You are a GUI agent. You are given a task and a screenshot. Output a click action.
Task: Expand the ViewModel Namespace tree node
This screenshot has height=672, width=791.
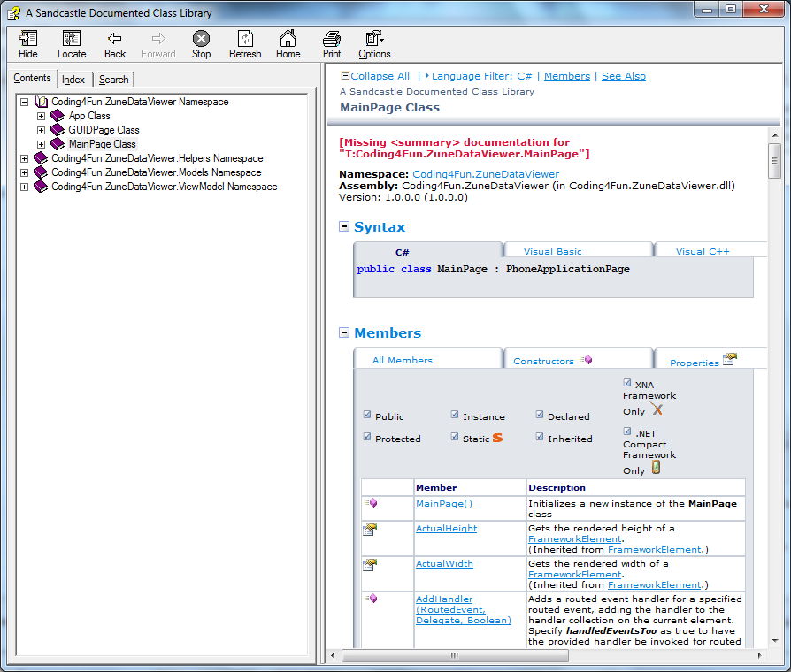point(24,187)
